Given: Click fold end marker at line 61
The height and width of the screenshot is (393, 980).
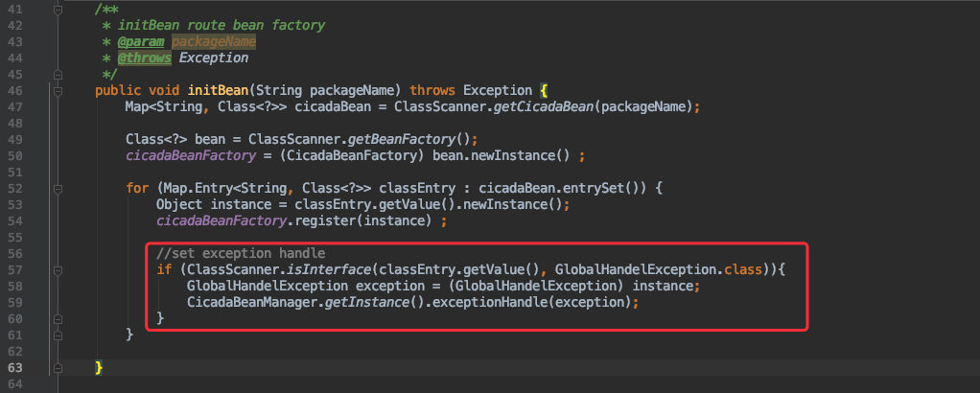Looking at the screenshot, I should point(58,335).
